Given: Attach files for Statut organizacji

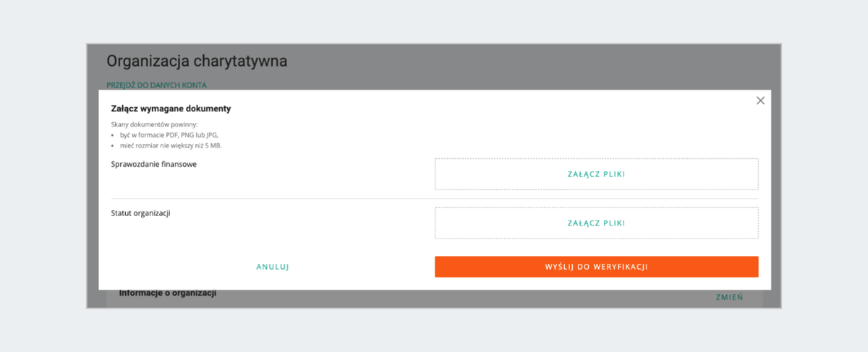Looking at the screenshot, I should pyautogui.click(x=596, y=223).
